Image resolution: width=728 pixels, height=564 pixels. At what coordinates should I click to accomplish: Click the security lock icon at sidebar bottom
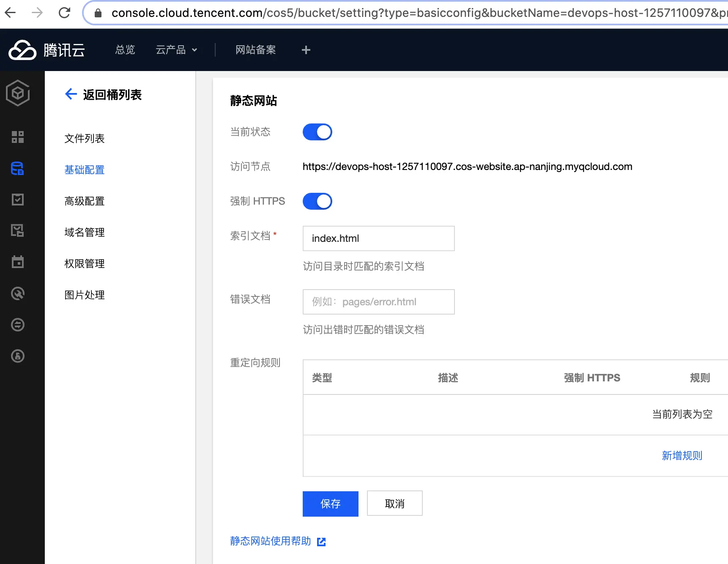tap(17, 356)
